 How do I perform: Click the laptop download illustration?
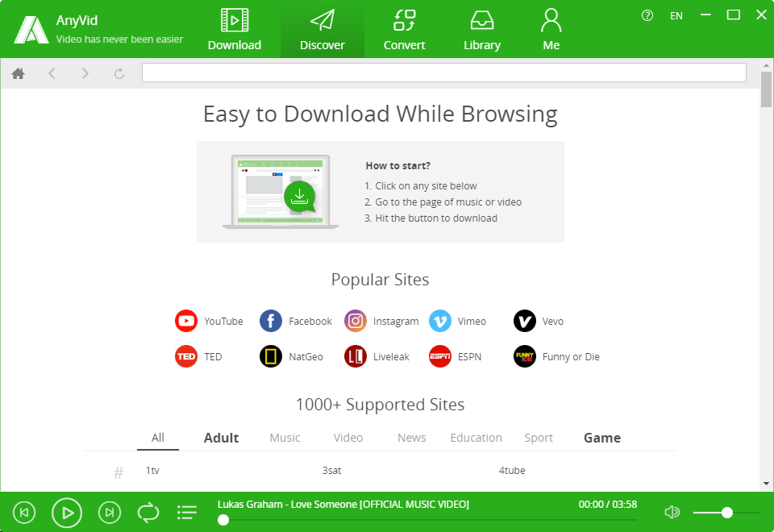click(x=281, y=192)
